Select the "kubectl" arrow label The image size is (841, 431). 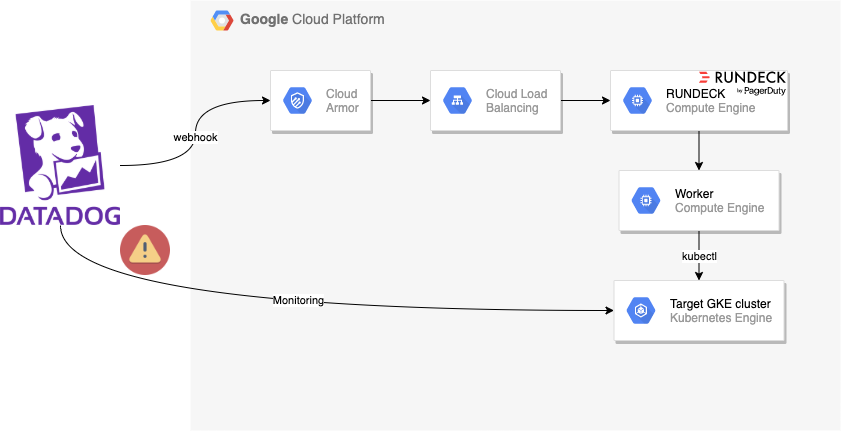(x=699, y=257)
